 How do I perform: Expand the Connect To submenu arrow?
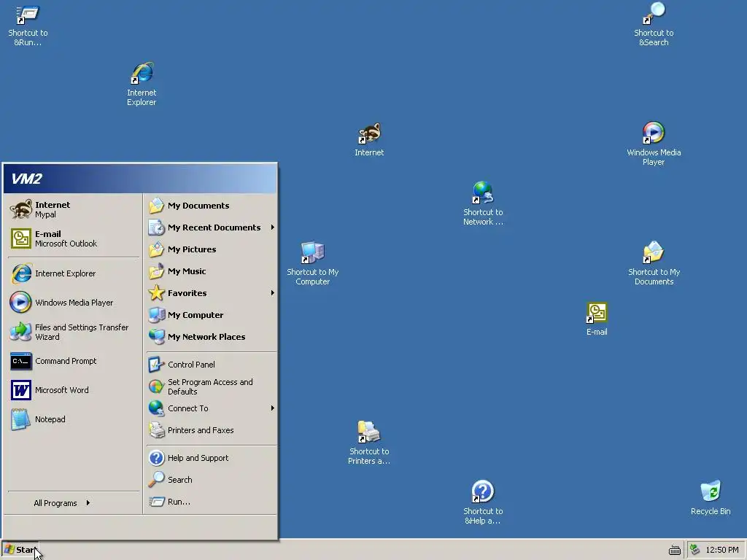point(273,408)
